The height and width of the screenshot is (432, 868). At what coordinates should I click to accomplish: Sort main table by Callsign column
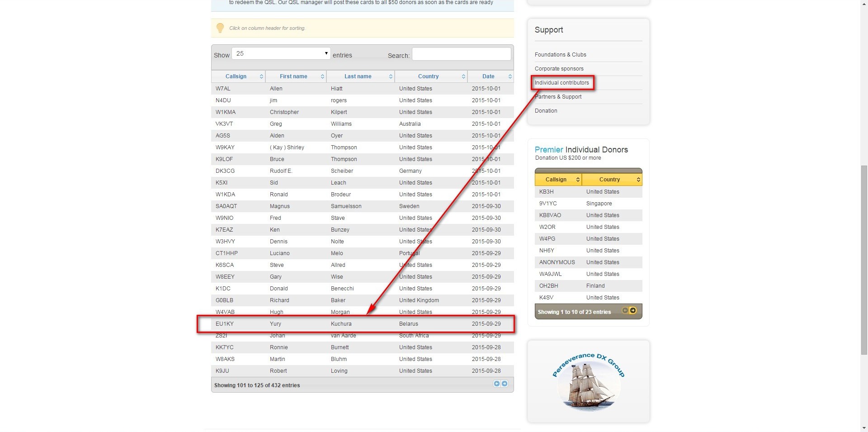(x=236, y=76)
